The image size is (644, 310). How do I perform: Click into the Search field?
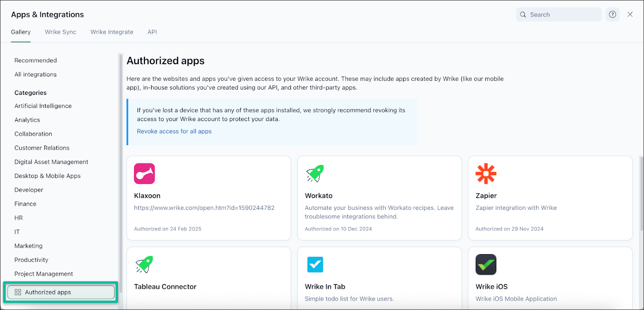(559, 14)
